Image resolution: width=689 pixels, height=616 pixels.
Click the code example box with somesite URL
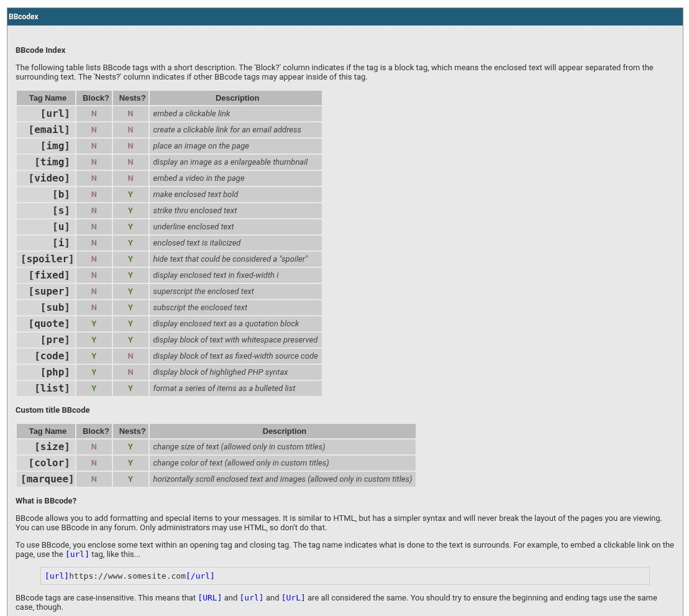345,576
